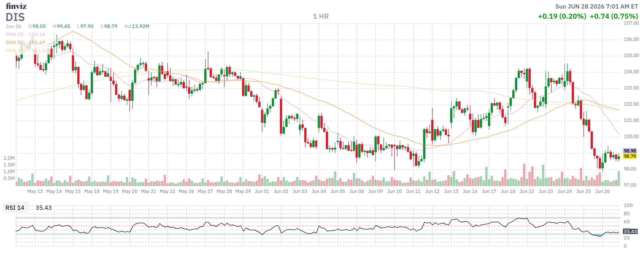Image resolution: width=644 pixels, height=253 pixels.
Task: Click the Jun 03 date axis label
Action: point(300,192)
